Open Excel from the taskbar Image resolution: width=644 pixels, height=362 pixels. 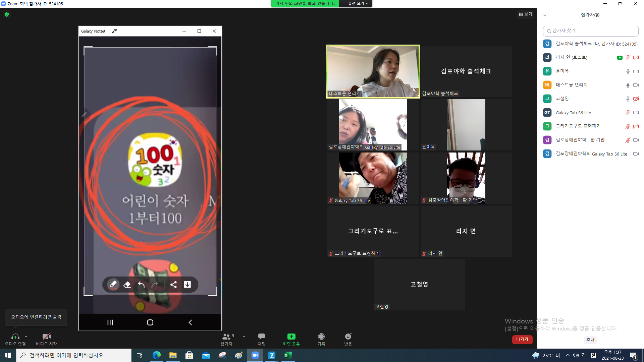pyautogui.click(x=288, y=355)
